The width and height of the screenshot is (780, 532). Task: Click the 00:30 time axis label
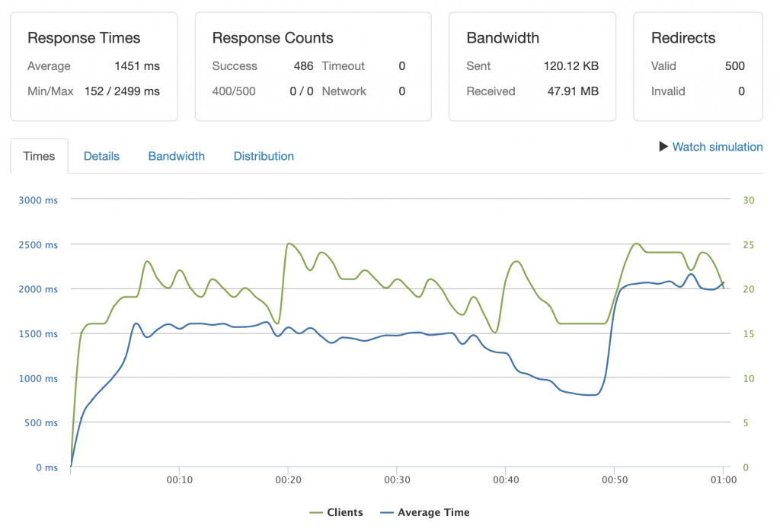397,480
